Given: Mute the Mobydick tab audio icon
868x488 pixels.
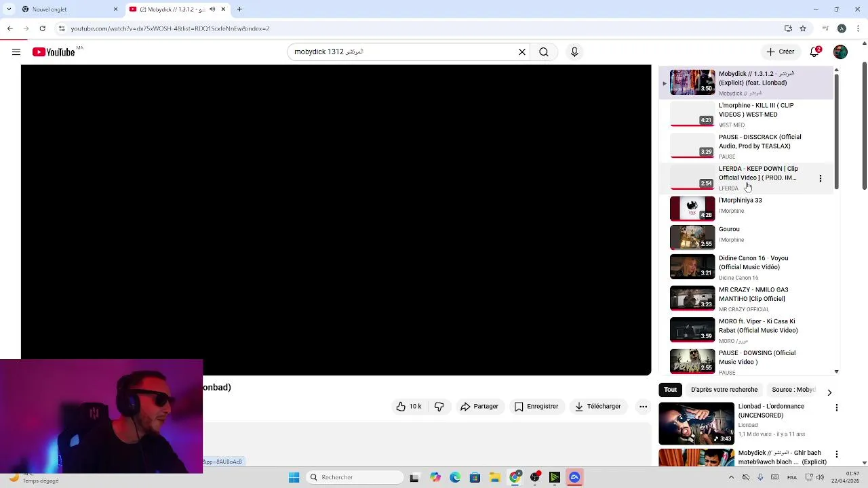Looking at the screenshot, I should coord(212,9).
